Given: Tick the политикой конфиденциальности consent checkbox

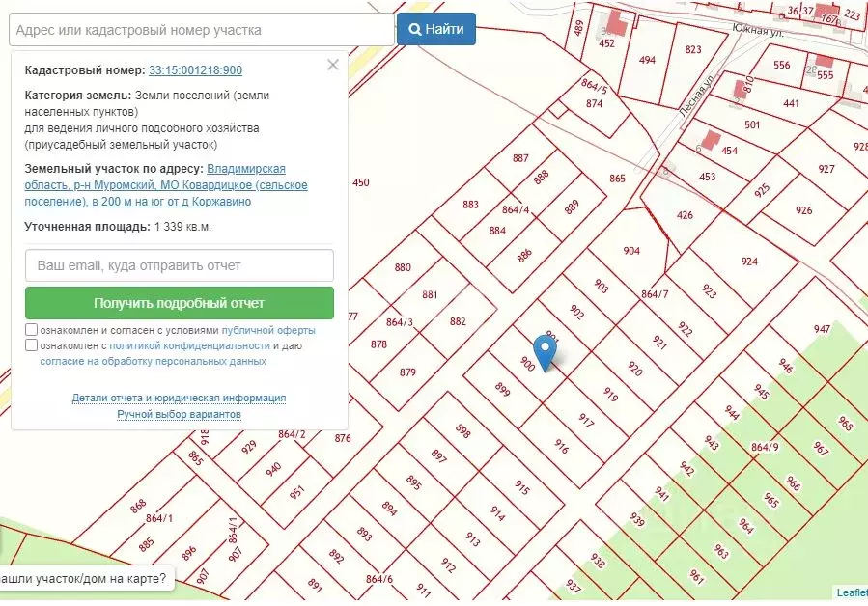Looking at the screenshot, I should [32, 345].
